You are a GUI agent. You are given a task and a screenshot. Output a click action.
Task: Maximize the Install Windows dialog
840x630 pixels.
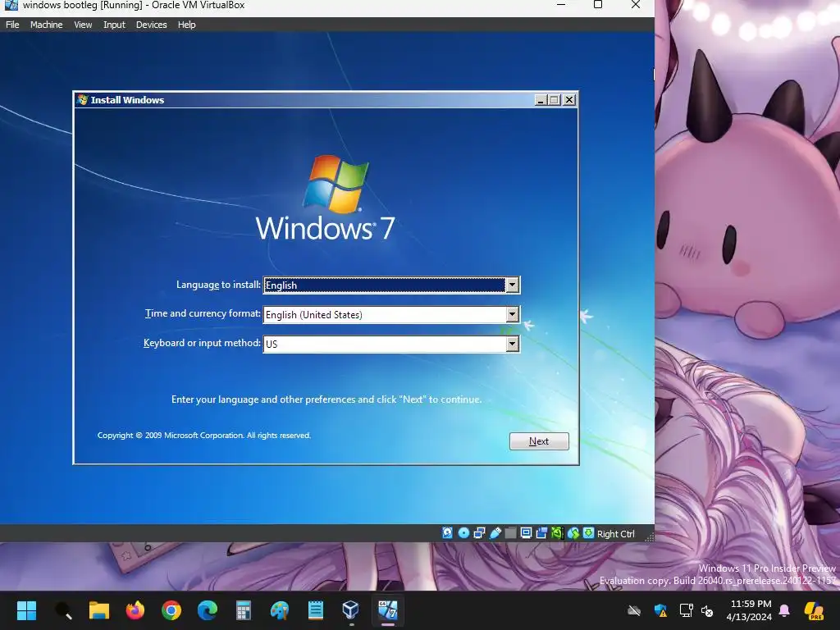click(x=555, y=99)
